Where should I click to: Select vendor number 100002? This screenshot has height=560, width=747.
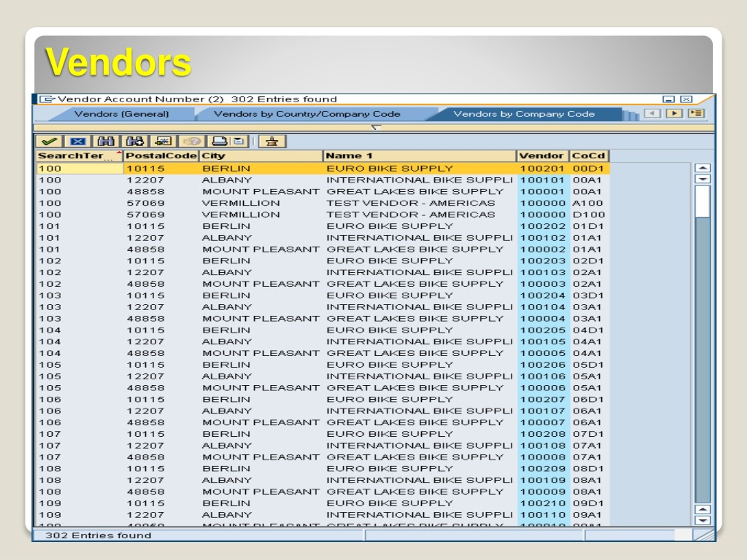point(542,249)
